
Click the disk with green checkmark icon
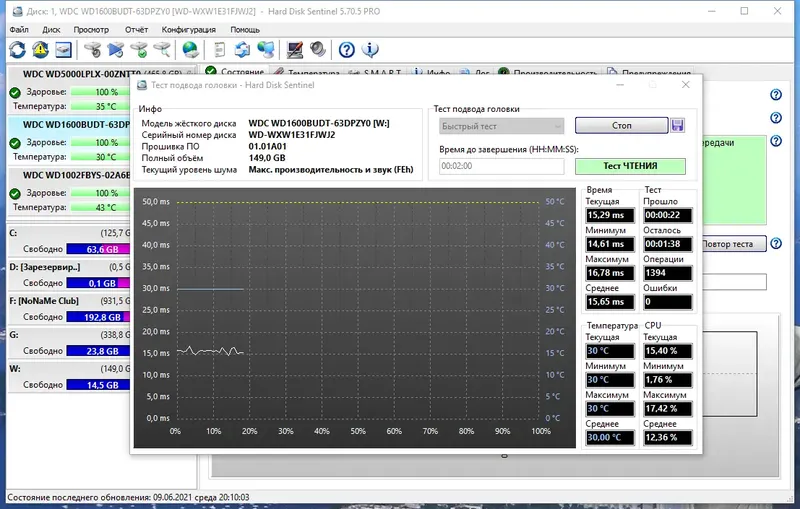(139, 49)
